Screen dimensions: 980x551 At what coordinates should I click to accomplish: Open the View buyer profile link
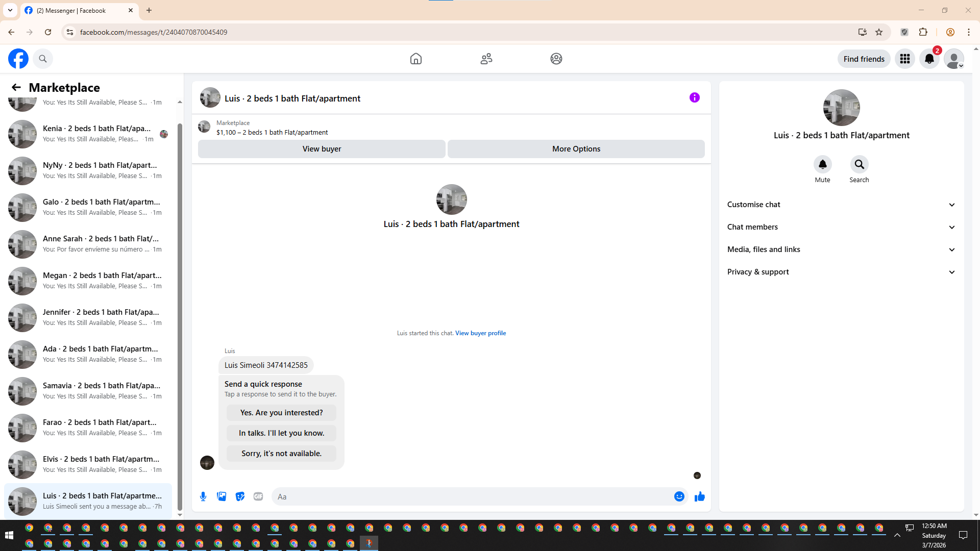tap(480, 333)
